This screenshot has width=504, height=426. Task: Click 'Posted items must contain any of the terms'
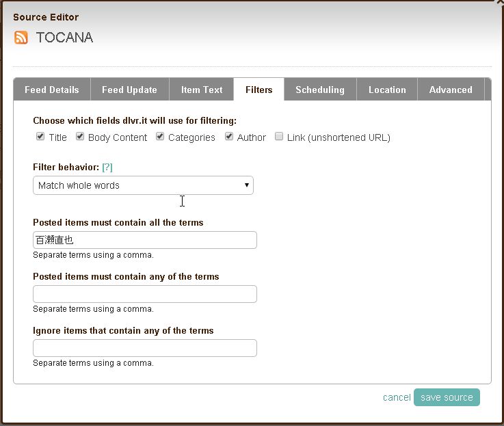click(126, 276)
